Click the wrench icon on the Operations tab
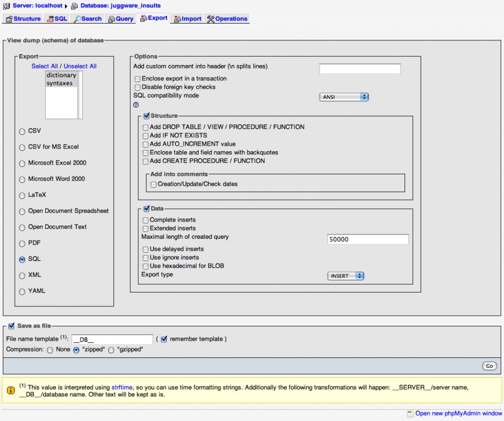 [x=211, y=18]
